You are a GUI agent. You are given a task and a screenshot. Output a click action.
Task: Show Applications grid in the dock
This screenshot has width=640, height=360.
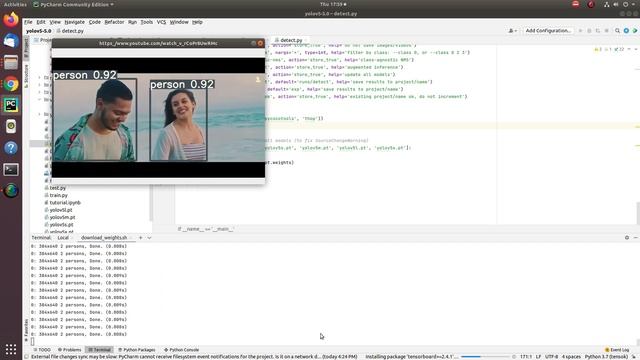(x=11, y=349)
